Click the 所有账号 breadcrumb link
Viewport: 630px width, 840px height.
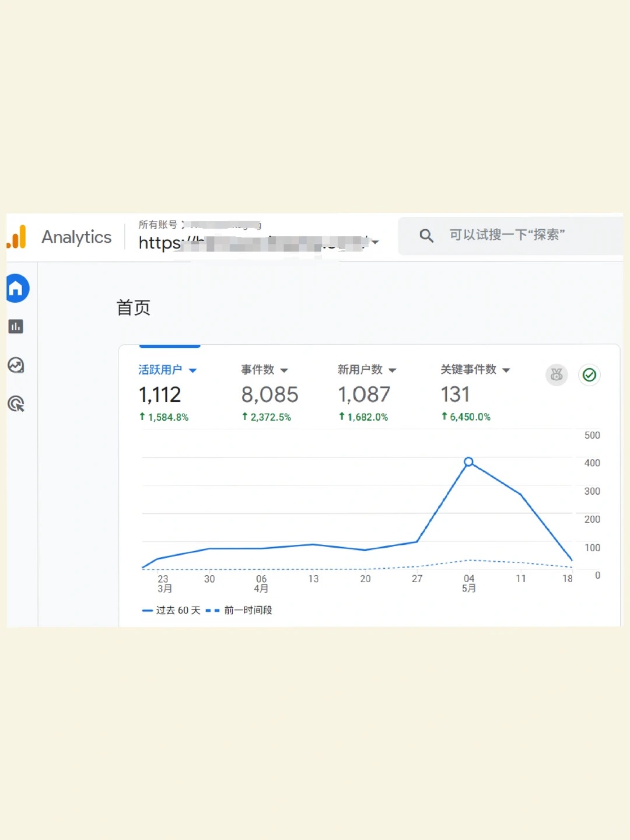[157, 225]
